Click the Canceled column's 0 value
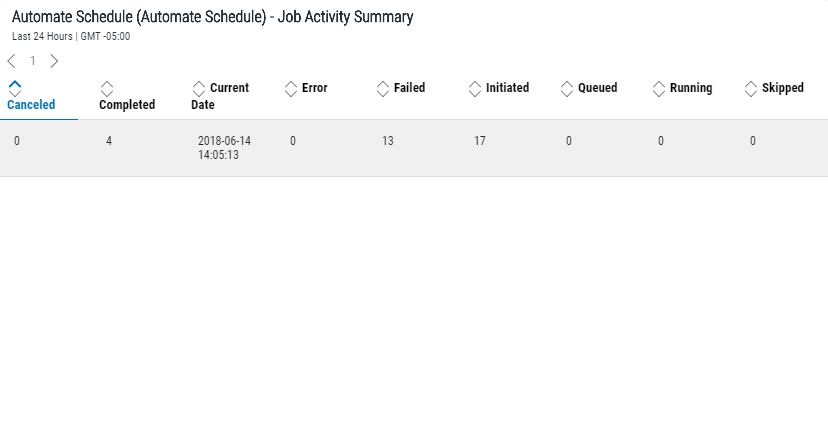Screen dimensions: 828x438 click(17, 141)
